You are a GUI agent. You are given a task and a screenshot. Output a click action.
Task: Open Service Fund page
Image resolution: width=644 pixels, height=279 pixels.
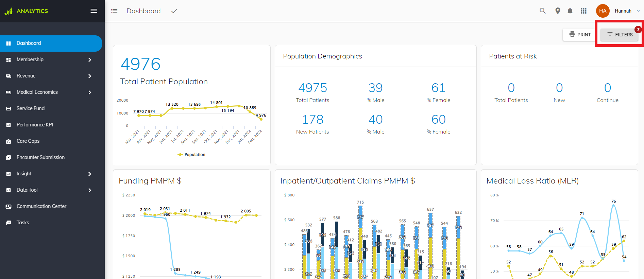click(x=51, y=109)
